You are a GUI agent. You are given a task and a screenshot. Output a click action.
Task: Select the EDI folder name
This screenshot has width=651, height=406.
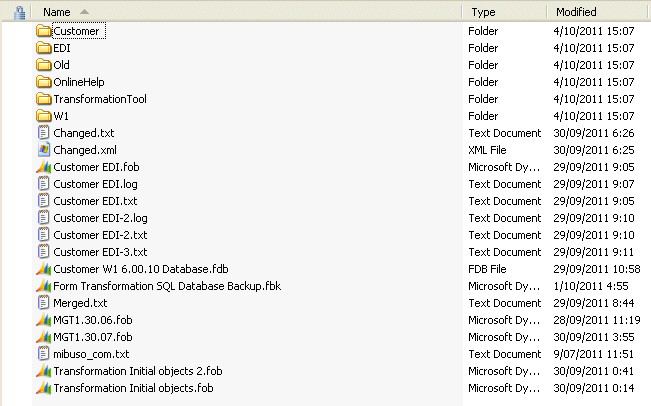click(62, 48)
